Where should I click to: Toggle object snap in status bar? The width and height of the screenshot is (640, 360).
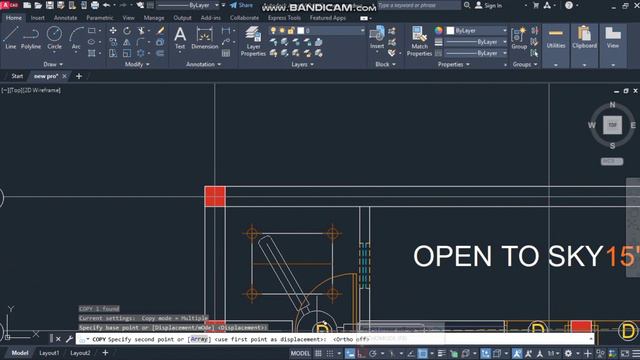tap(422, 353)
